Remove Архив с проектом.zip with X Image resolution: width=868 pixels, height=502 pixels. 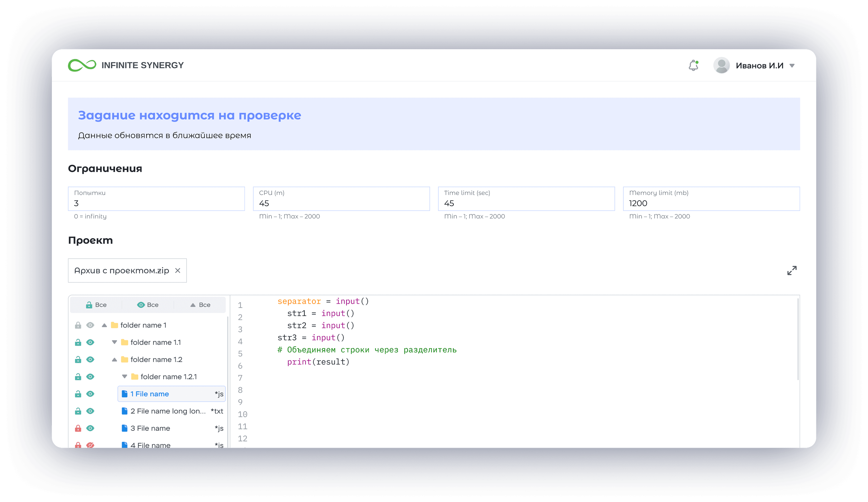[x=178, y=271]
